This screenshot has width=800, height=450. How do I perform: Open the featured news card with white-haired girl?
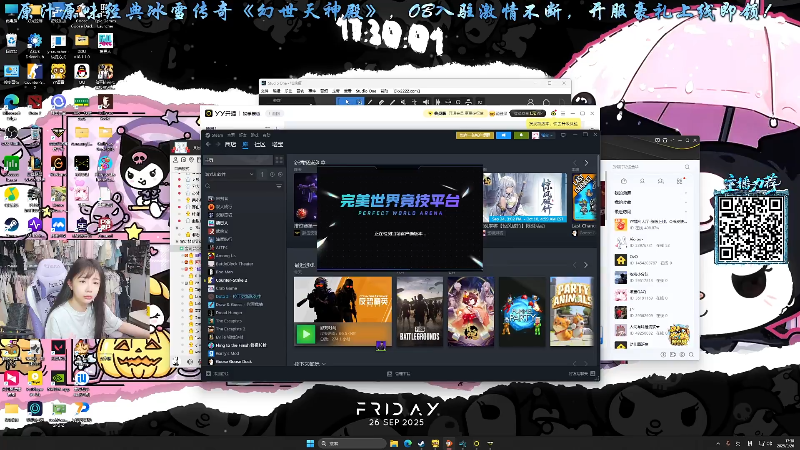click(x=524, y=198)
